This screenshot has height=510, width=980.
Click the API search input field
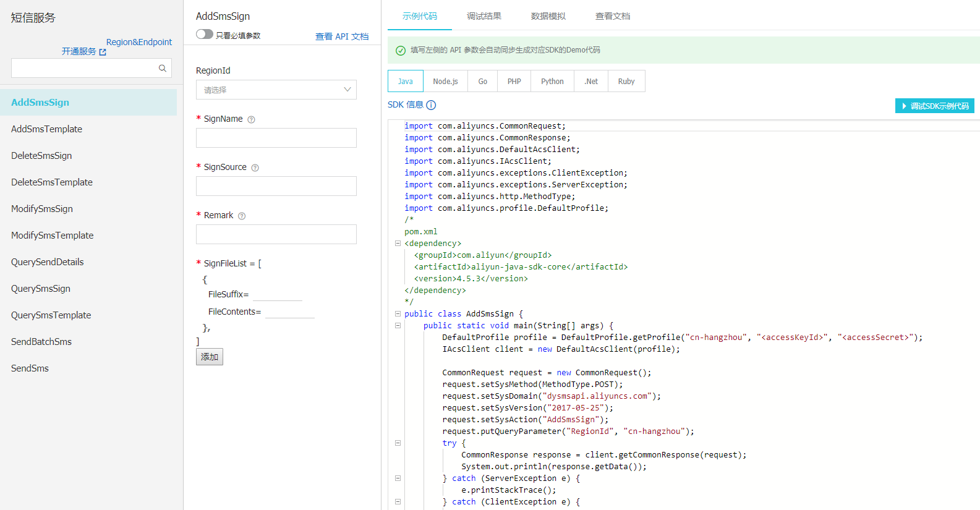[85, 68]
